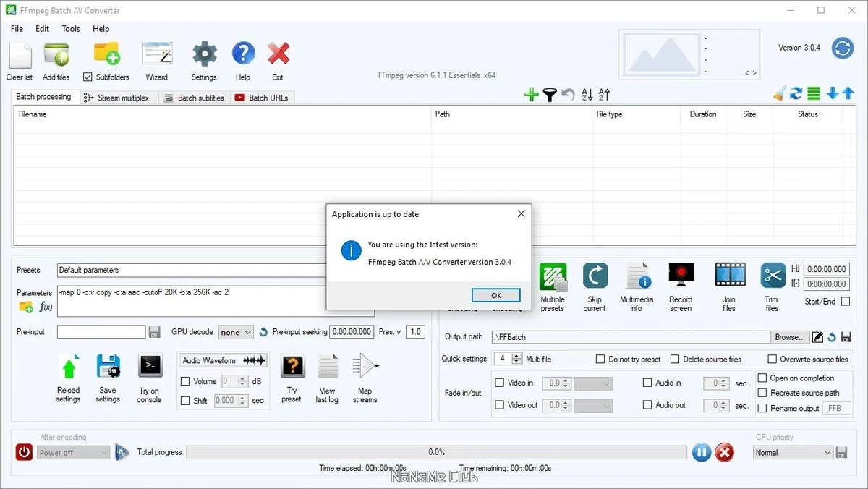Open the Edit menu

43,29
